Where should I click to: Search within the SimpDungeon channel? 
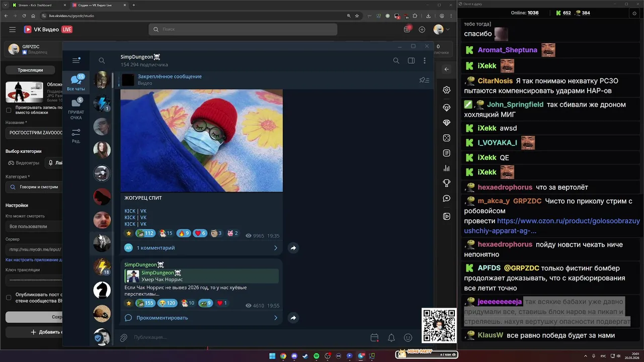[396, 61]
